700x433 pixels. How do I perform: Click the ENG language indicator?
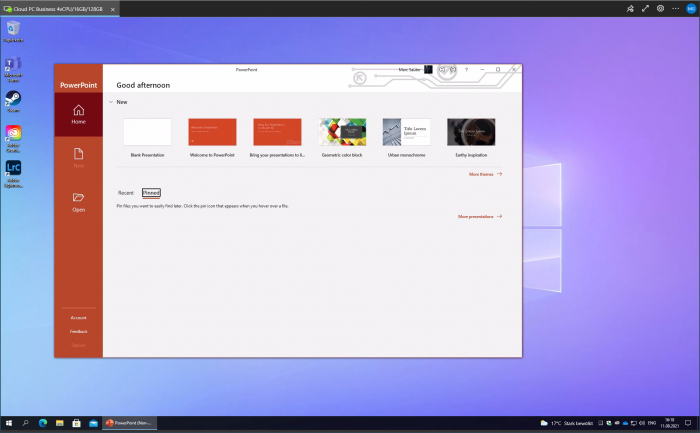tap(652, 423)
